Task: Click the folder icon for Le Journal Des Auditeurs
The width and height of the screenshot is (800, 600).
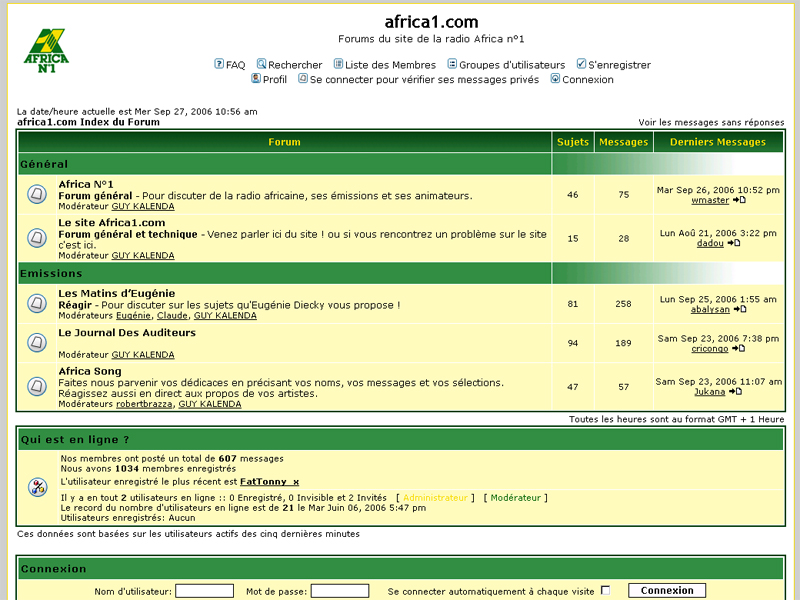Action: [37, 342]
